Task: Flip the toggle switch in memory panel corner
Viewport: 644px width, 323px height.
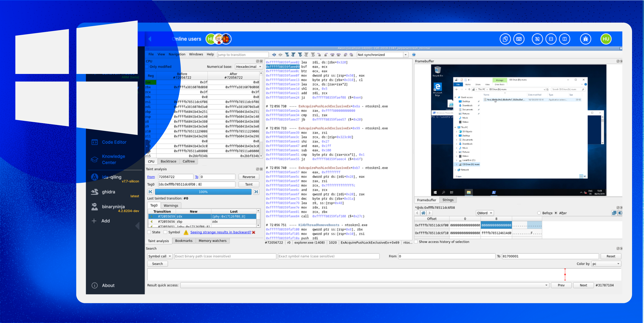Action: (620, 213)
